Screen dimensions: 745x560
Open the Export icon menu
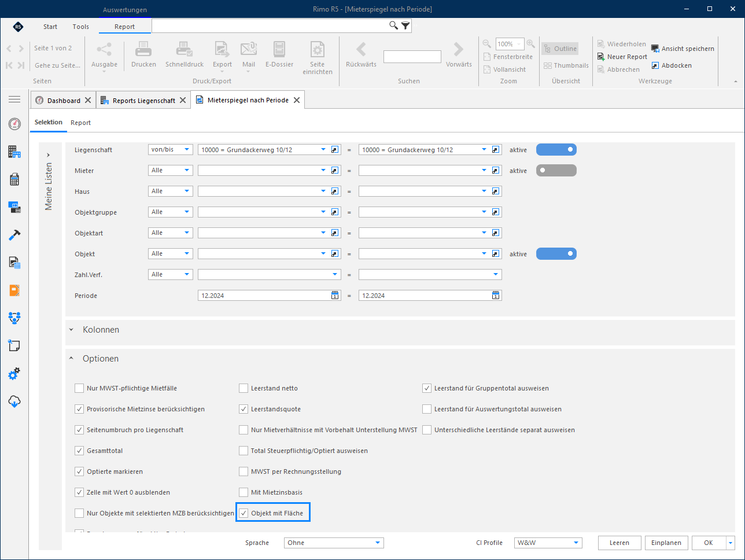point(222,49)
